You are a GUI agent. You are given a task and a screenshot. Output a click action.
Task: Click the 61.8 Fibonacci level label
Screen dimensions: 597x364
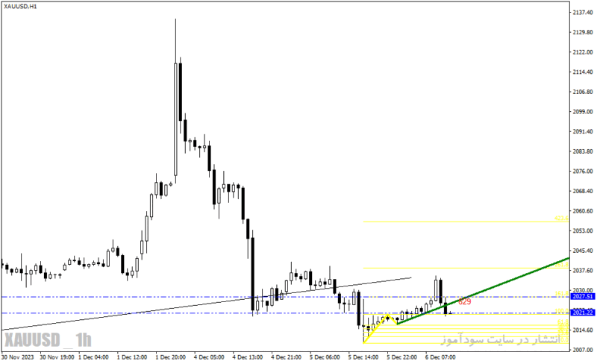[563, 322]
